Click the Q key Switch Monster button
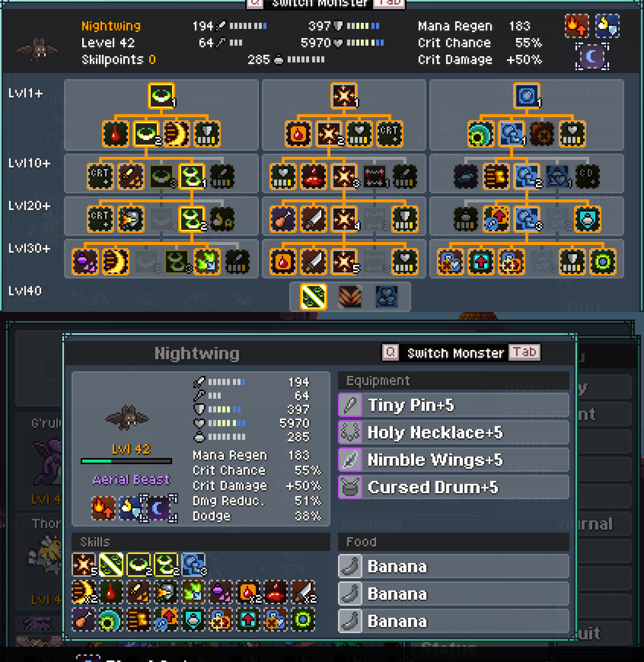Screen dimensions: 644x662 coord(391,352)
